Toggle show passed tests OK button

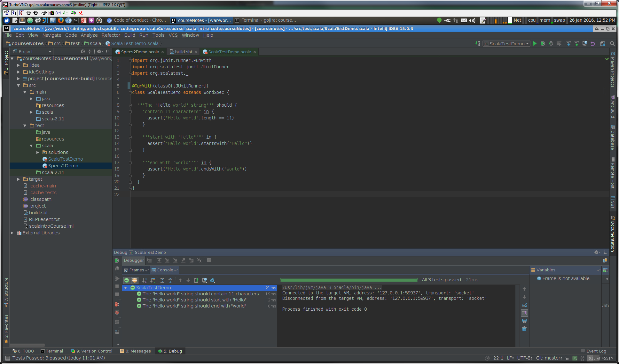pos(127,280)
